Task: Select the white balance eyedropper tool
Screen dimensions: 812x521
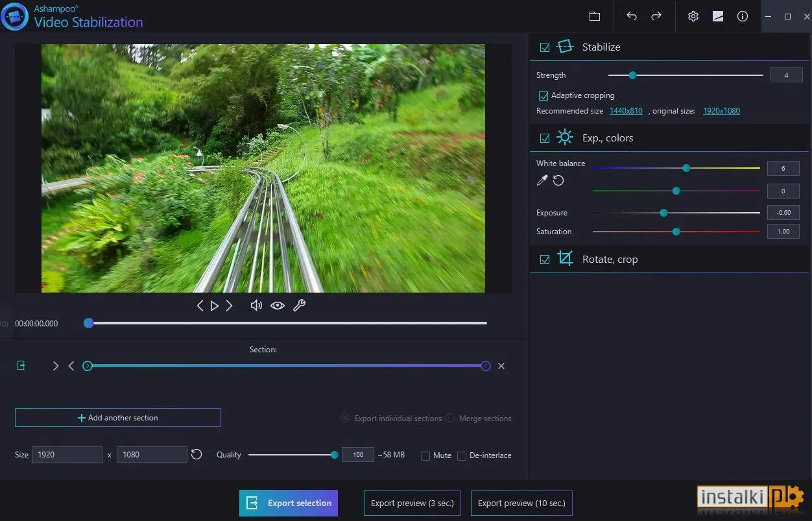Action: [x=542, y=180]
